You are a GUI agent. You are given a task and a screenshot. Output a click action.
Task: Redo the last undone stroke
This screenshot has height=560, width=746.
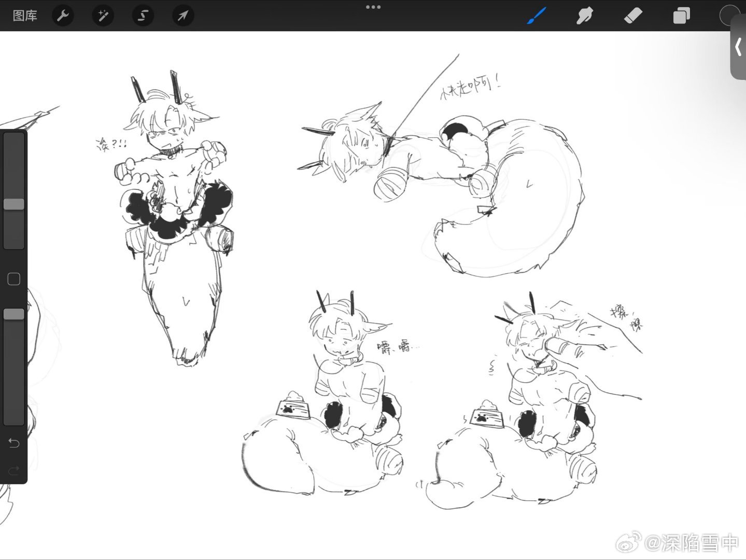[x=14, y=470]
